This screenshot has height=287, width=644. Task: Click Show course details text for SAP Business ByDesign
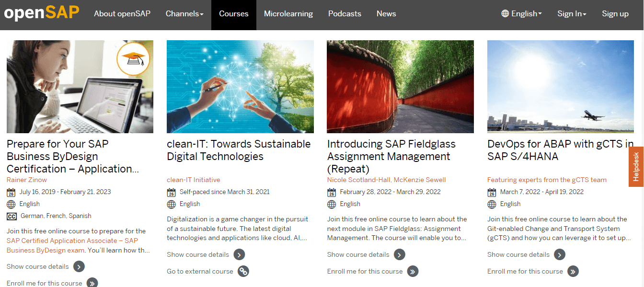tap(38, 266)
